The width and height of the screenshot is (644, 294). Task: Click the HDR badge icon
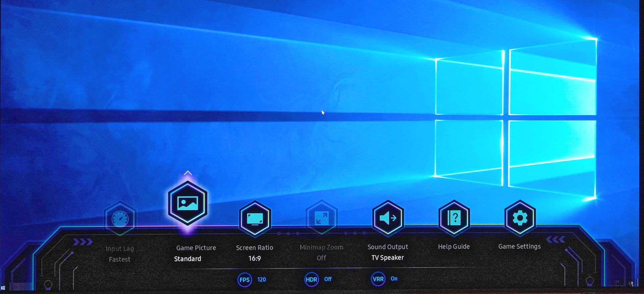coord(312,279)
